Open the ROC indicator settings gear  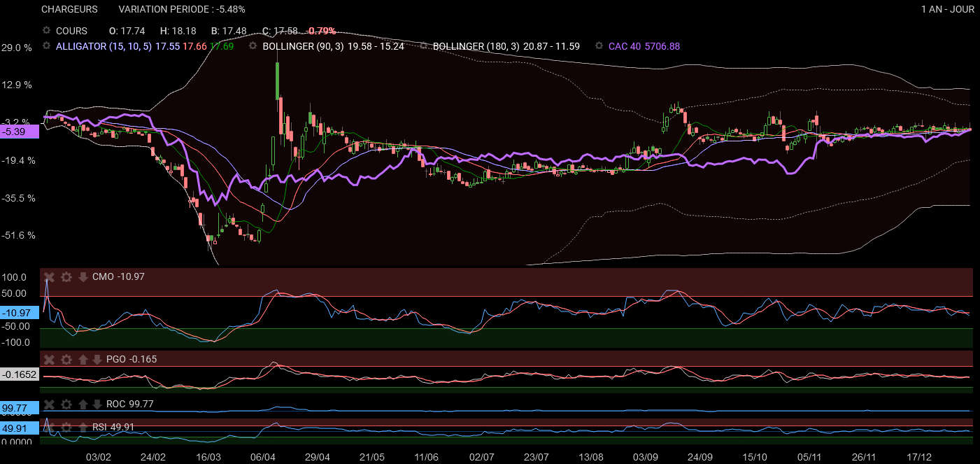(66, 405)
